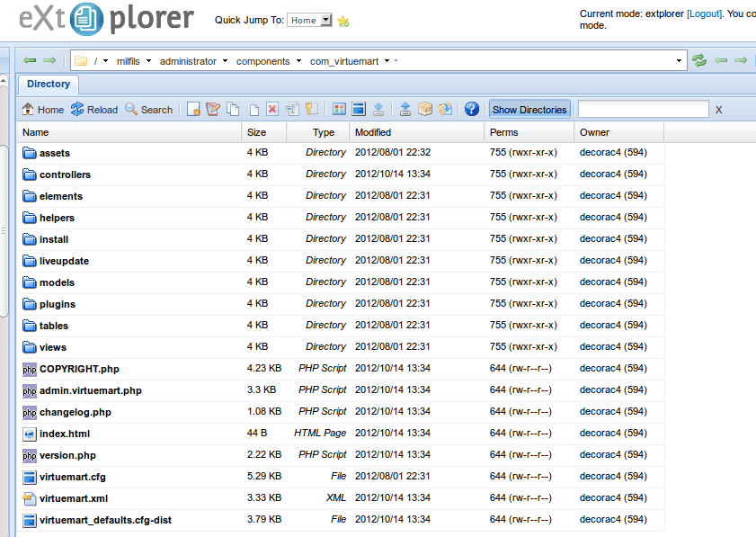The image size is (756, 537).
Task: Click the Upload arrow icon
Action: pos(405,110)
